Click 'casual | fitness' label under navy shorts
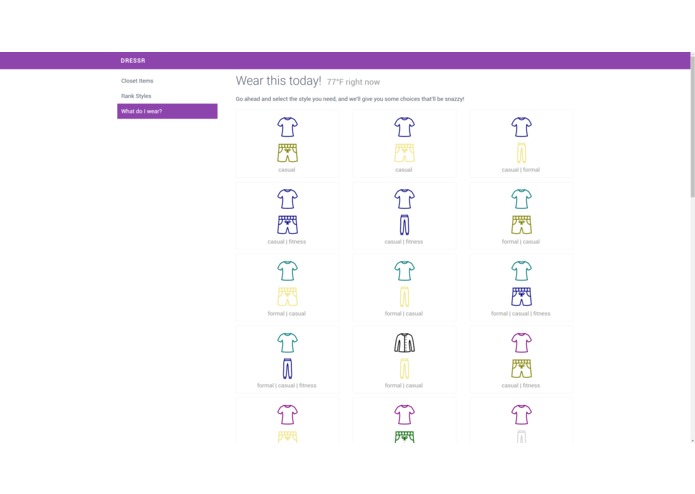This screenshot has width=695, height=494. tap(287, 241)
